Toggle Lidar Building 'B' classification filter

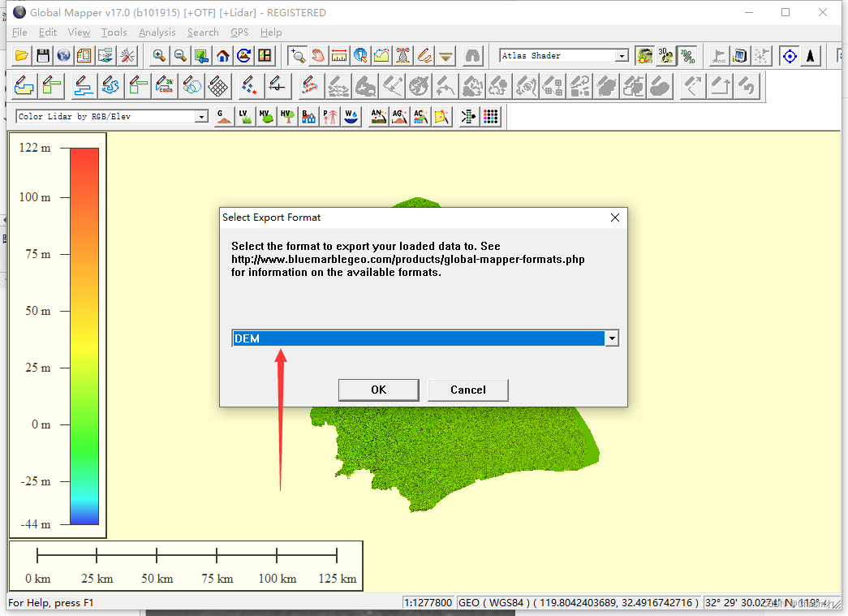(x=308, y=117)
